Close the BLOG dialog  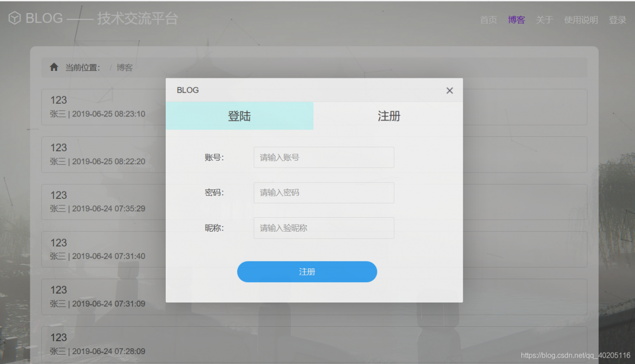click(x=449, y=90)
